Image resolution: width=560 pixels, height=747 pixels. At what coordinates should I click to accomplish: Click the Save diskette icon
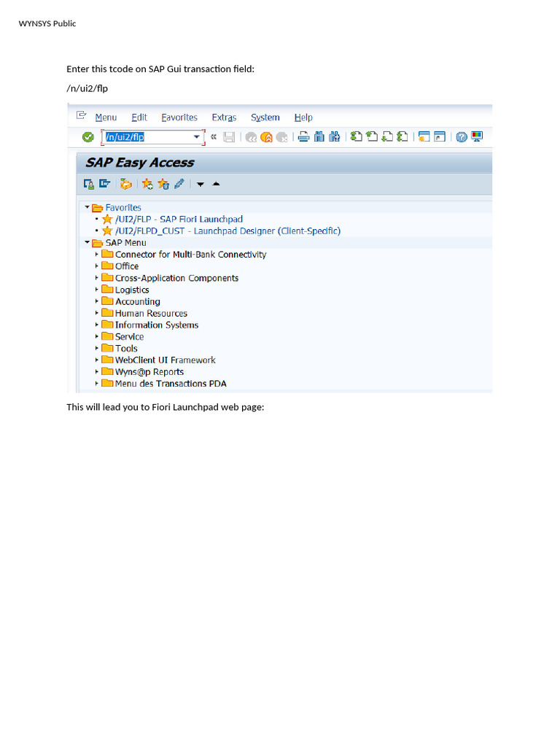coord(229,137)
